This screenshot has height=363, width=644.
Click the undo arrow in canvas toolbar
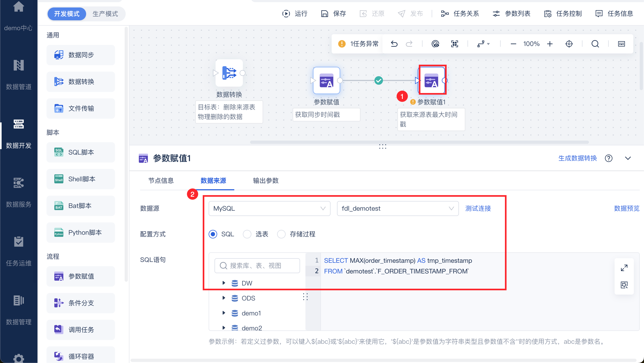coord(394,44)
